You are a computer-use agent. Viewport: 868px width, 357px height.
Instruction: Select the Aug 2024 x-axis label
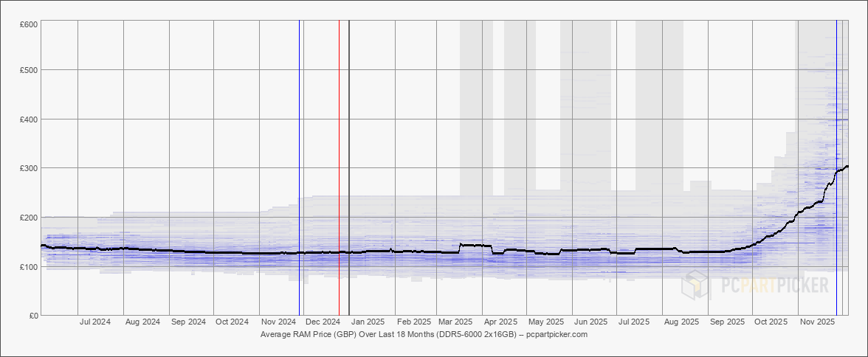(x=142, y=322)
